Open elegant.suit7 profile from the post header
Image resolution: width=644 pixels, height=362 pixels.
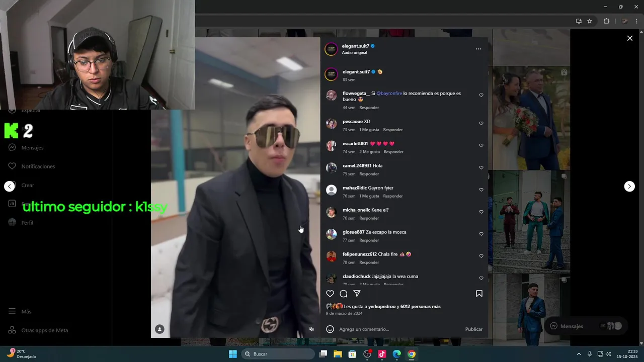point(356,46)
